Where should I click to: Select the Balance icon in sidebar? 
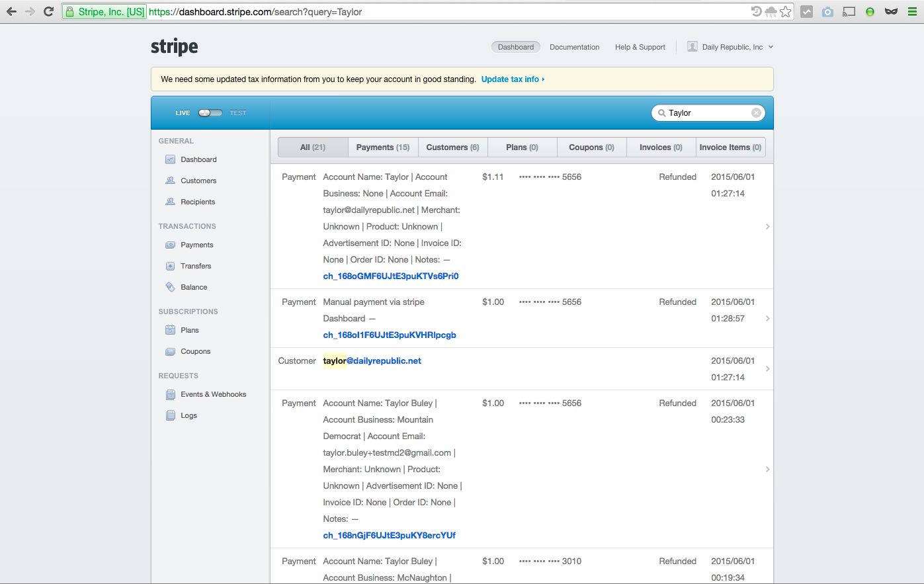pos(170,287)
